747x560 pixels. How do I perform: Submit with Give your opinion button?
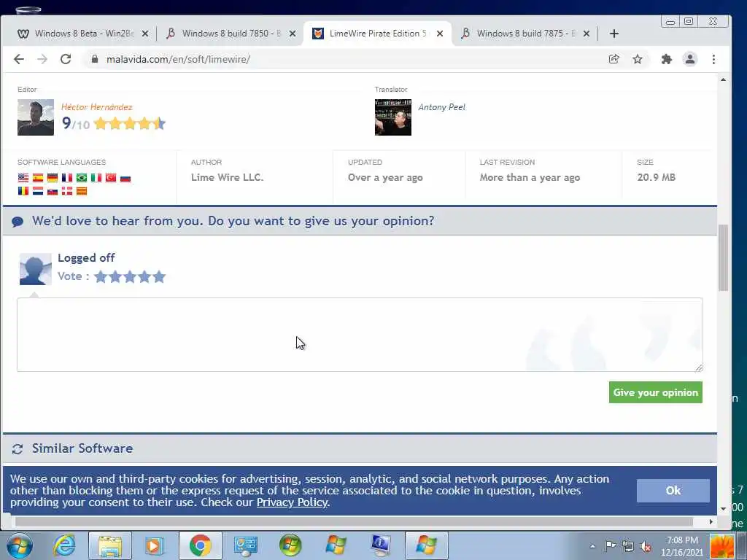[656, 392]
